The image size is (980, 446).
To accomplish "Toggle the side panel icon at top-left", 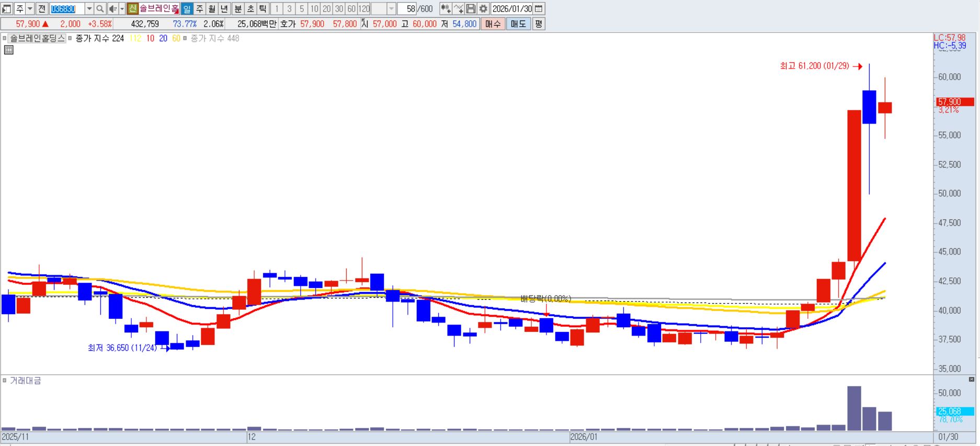I will coord(7,9).
